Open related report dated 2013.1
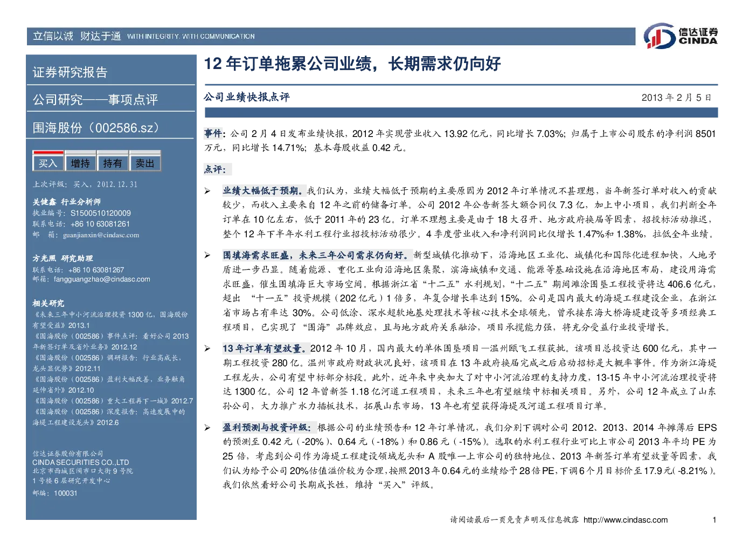756x535 pixels. click(110, 320)
